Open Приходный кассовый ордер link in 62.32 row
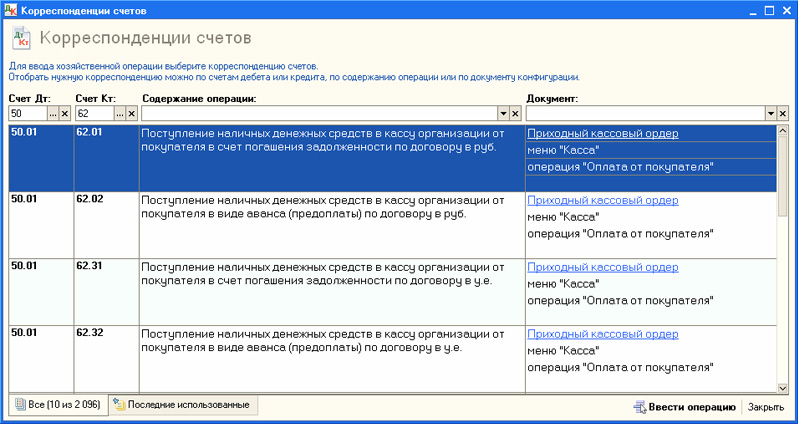This screenshot has height=425, width=800. tap(602, 334)
